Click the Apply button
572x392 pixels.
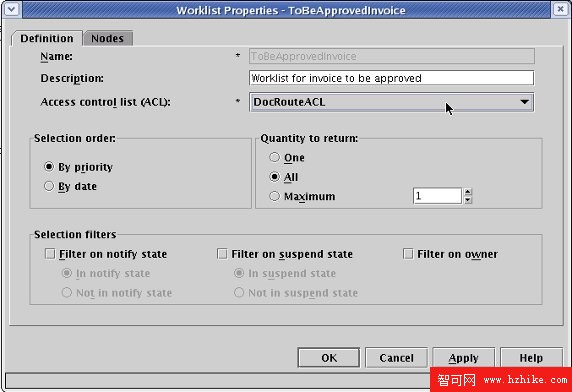coord(464,358)
